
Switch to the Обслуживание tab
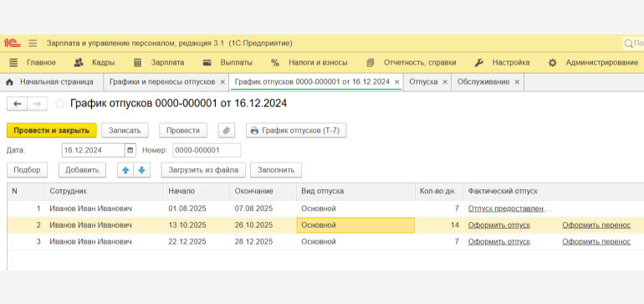click(483, 82)
